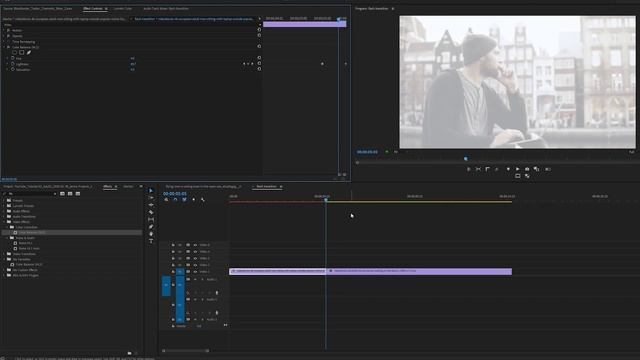
Task: Expand the Lightness parameter slider
Action: pos(7,64)
